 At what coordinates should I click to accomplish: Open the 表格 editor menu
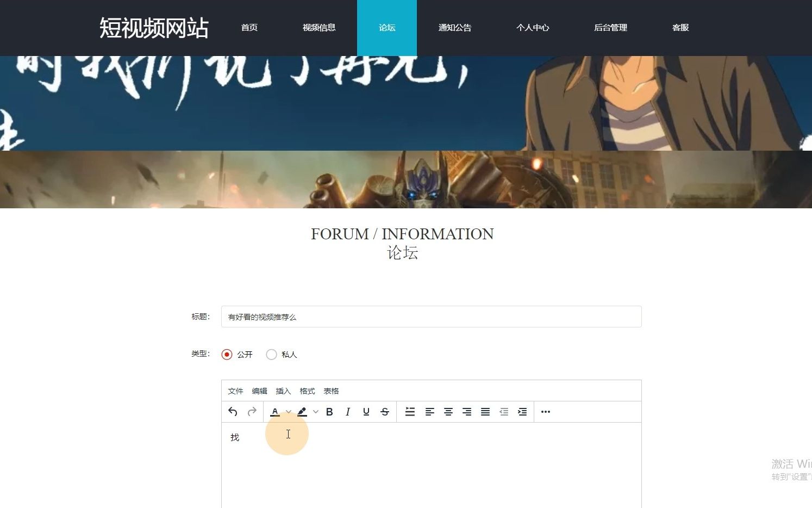(331, 391)
